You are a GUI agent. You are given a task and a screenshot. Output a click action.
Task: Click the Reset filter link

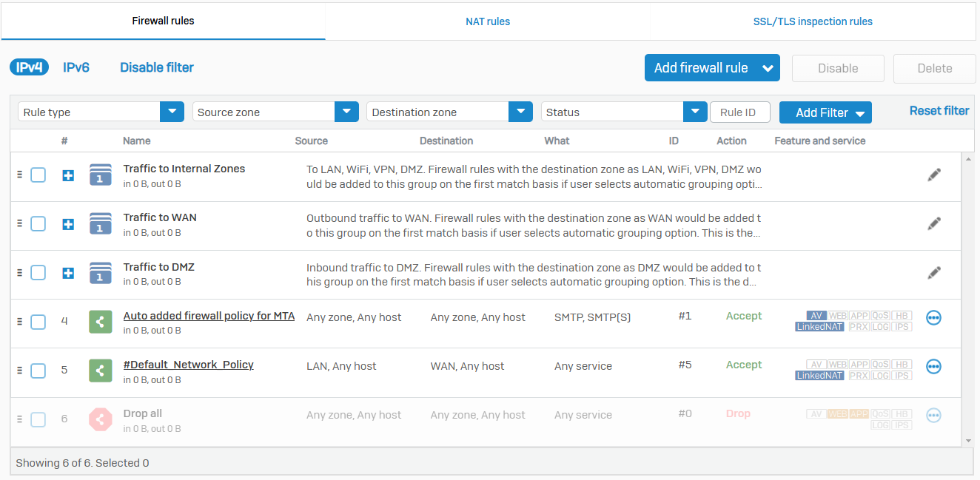(x=939, y=111)
